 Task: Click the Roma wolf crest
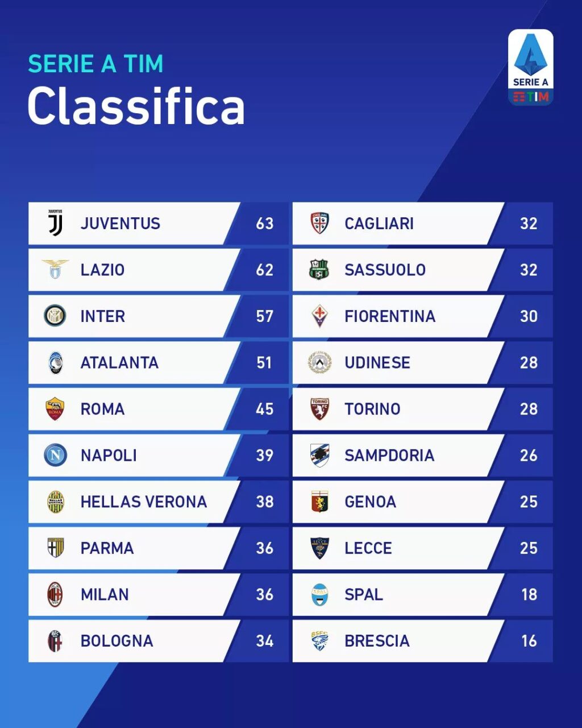tap(55, 408)
